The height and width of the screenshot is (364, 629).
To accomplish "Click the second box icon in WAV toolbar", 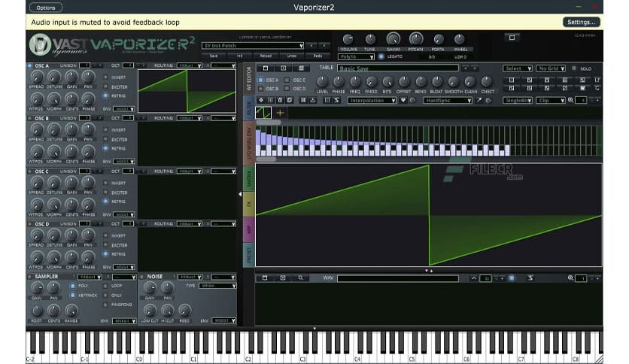I will (x=283, y=278).
